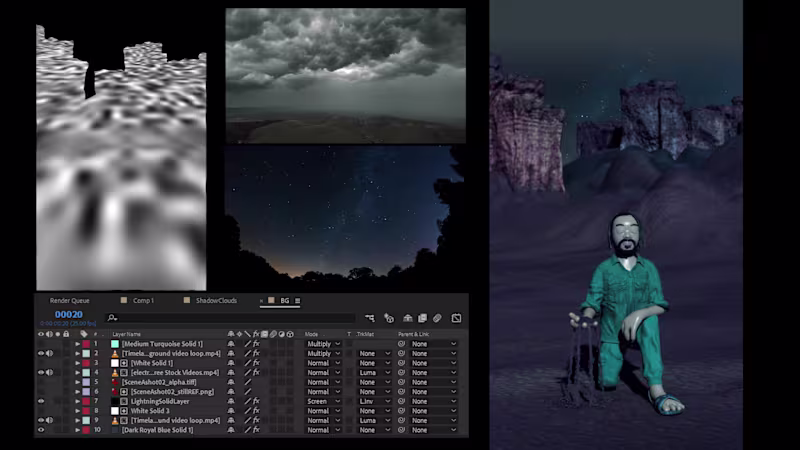Screen dimensions: 800x450
Task: Open the Graph Editor icon
Action: pos(456,318)
